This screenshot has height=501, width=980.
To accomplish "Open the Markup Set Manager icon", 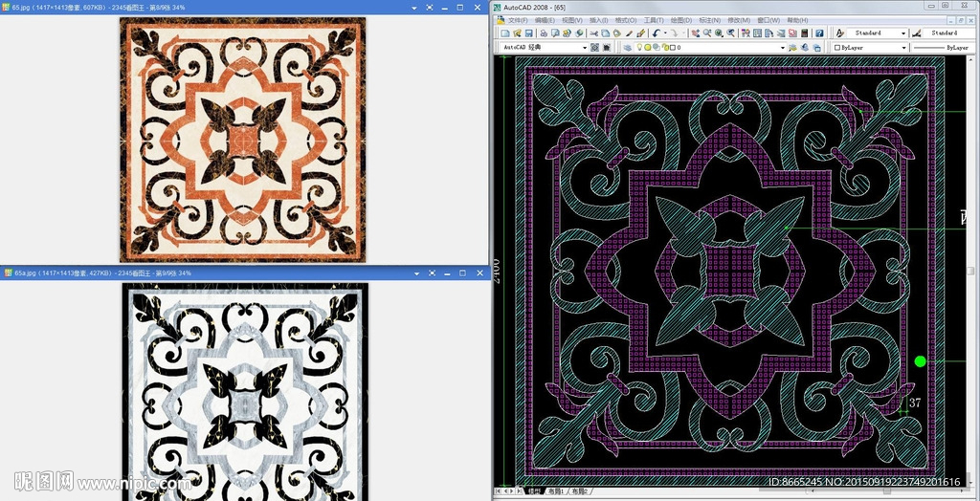I will pos(792,33).
